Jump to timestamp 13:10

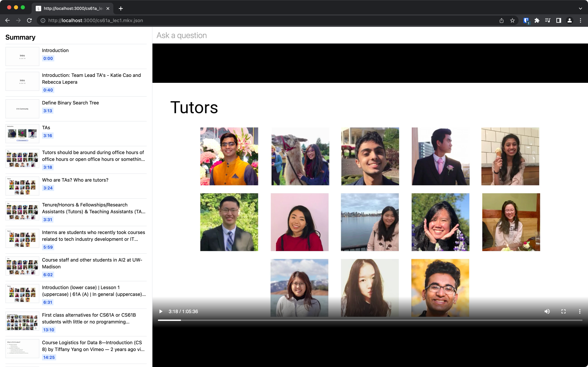coord(48,330)
